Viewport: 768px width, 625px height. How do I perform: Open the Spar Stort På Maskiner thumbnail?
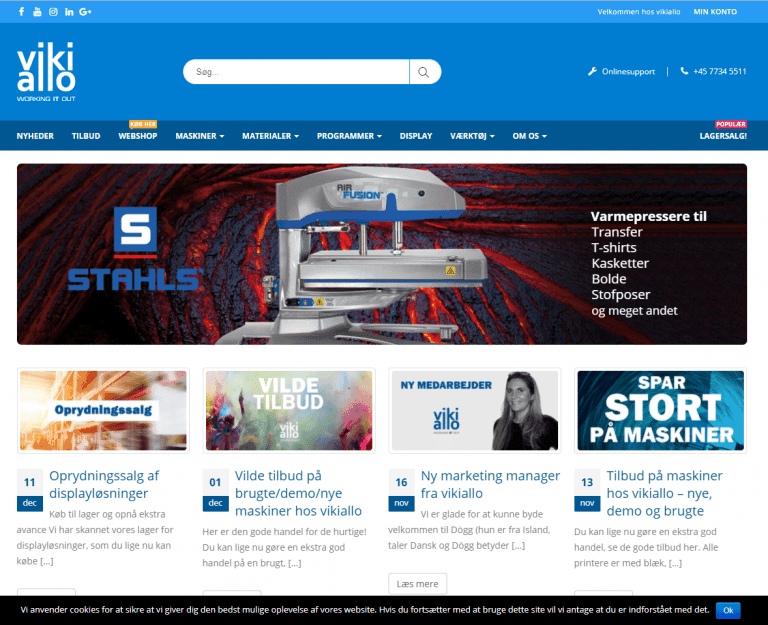click(660, 410)
